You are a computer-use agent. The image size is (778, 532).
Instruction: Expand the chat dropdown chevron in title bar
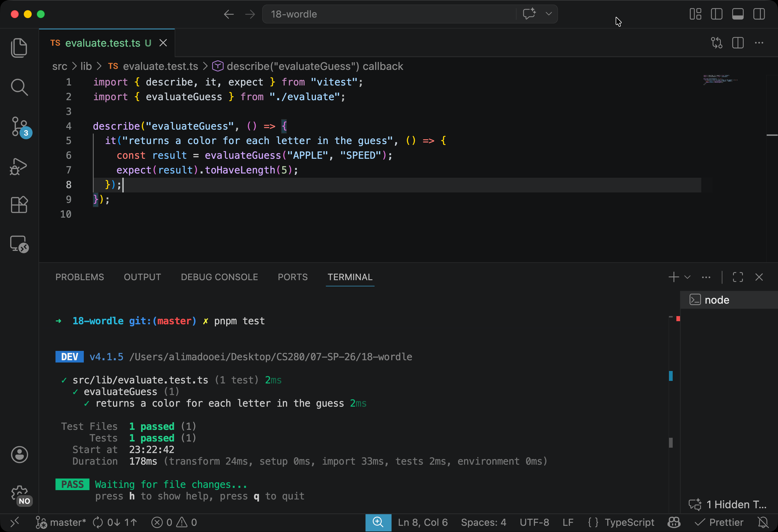(548, 14)
